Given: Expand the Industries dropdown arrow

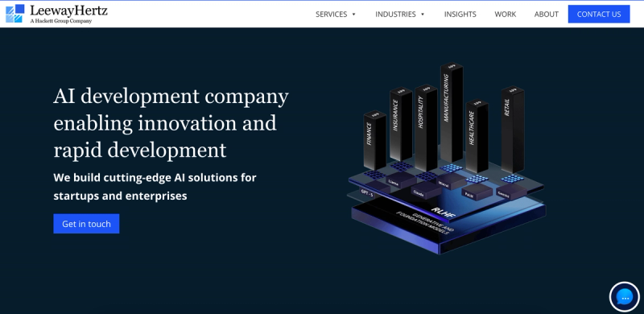Looking at the screenshot, I should coord(423,14).
